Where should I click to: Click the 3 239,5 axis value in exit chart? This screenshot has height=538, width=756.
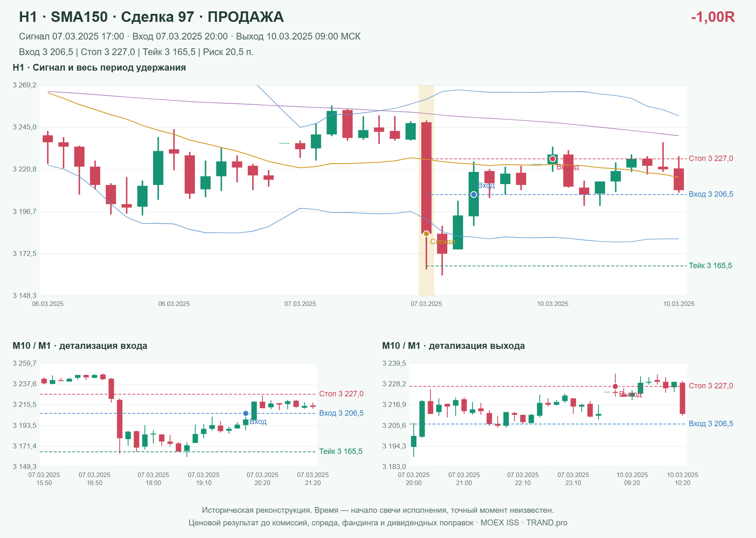(394, 364)
